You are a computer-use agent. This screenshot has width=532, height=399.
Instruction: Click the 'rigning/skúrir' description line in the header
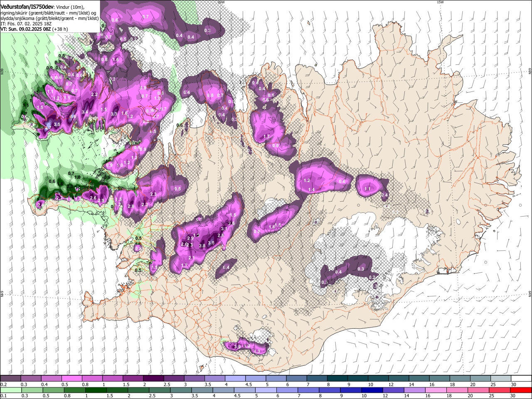pyautogui.click(x=48, y=13)
